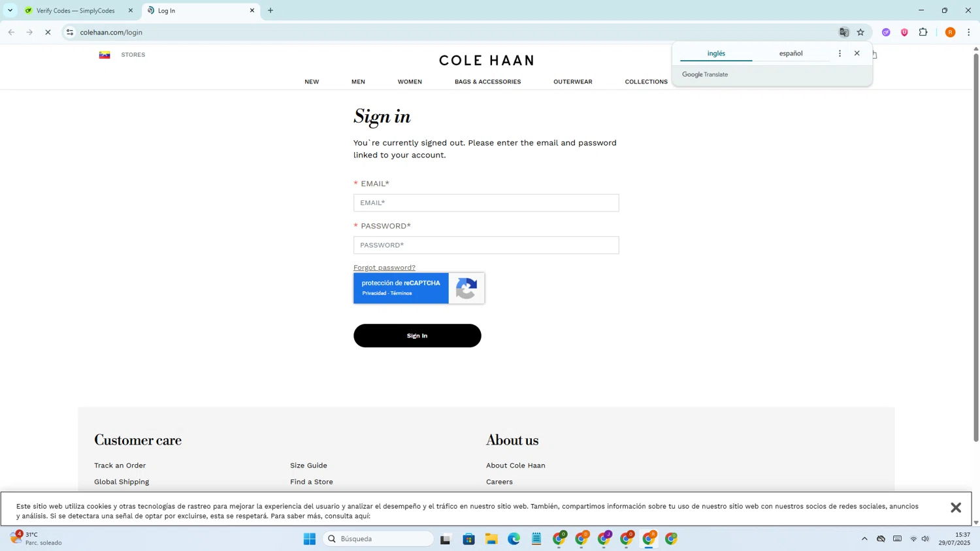Viewport: 980px width, 551px height.
Task: Focus the PASSWORD input field
Action: 486,245
